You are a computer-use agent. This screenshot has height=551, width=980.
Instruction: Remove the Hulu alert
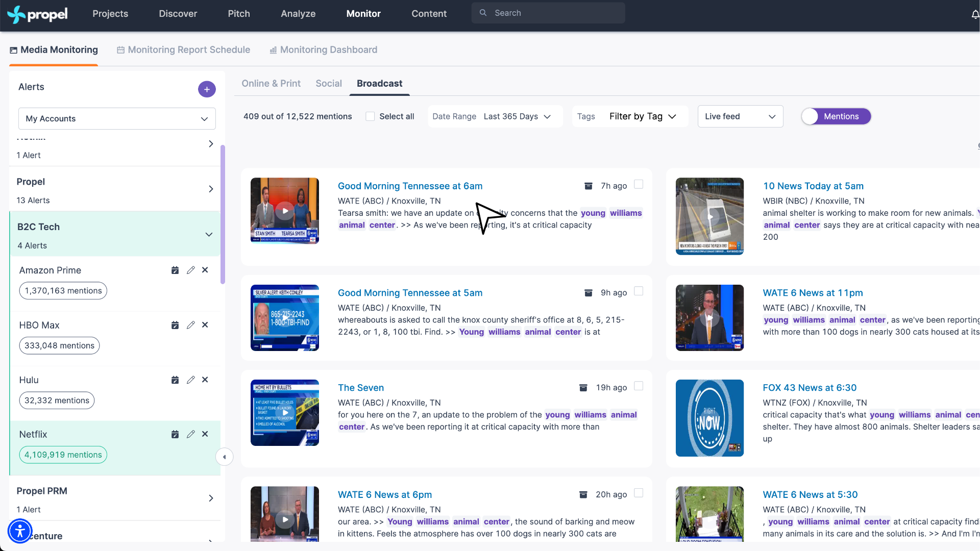coord(205,380)
